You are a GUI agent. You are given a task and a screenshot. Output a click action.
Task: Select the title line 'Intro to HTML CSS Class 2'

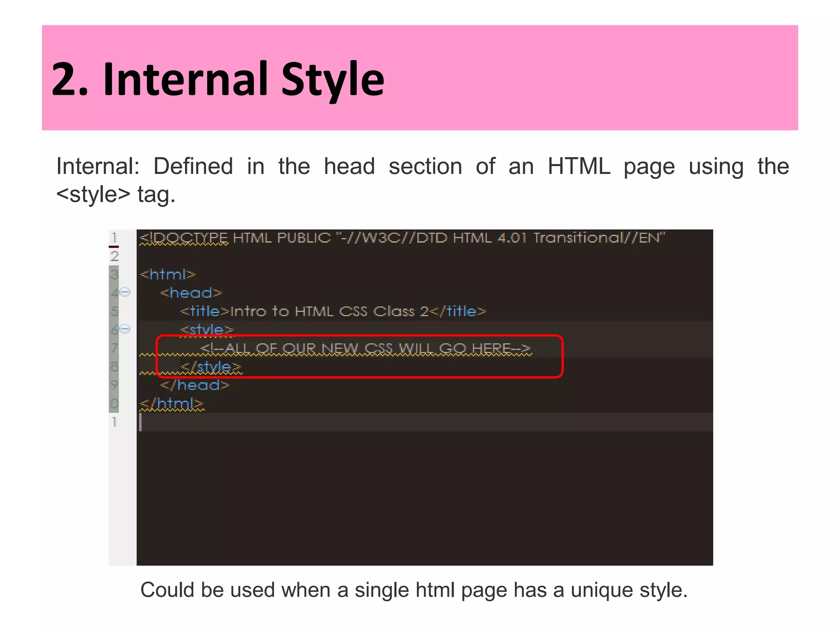point(333,311)
